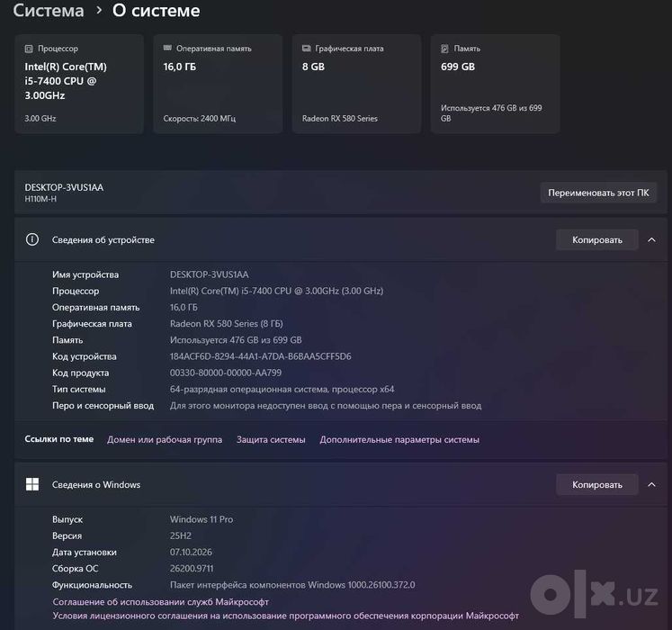
Task: Click Имя устройства label
Action: [x=85, y=274]
